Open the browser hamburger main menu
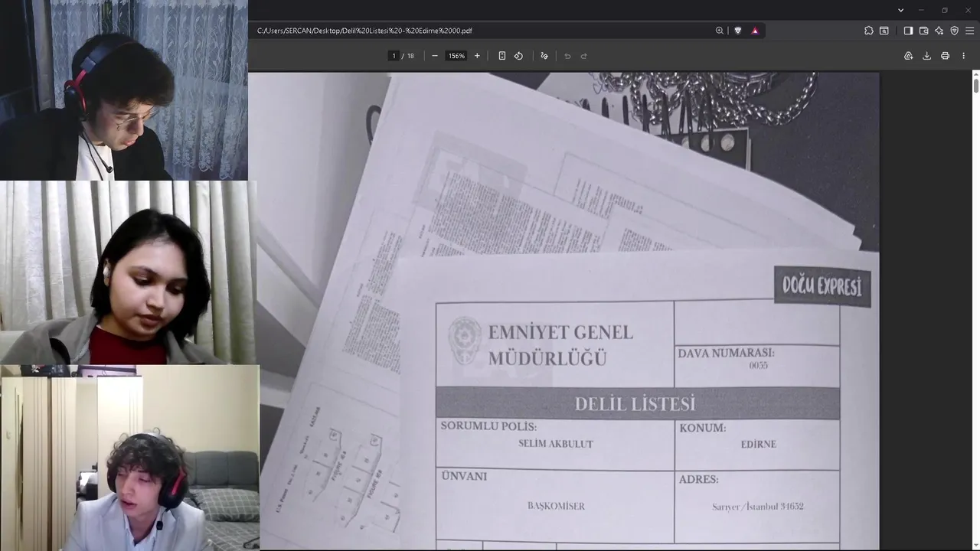 969,31
